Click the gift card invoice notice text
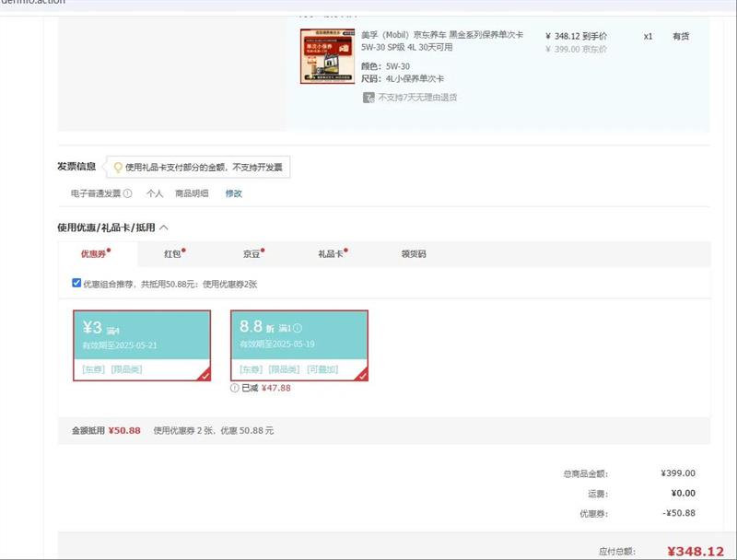This screenshot has width=737, height=560. pos(204,168)
